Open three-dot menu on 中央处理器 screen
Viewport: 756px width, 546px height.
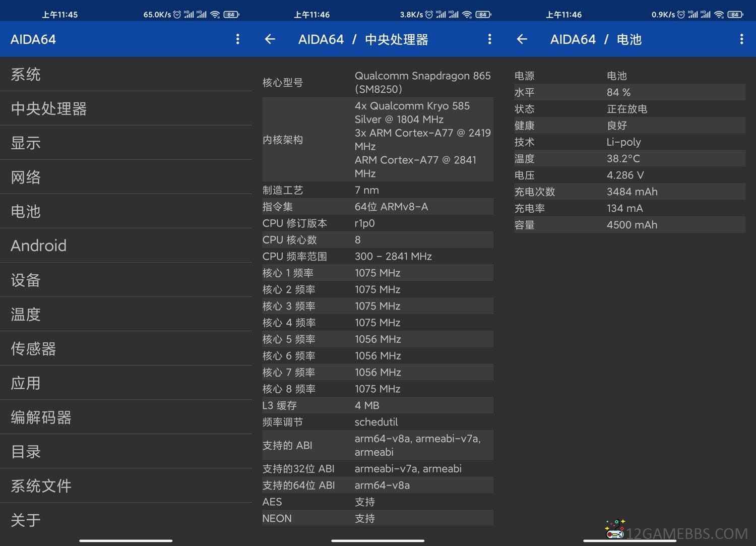coord(489,39)
